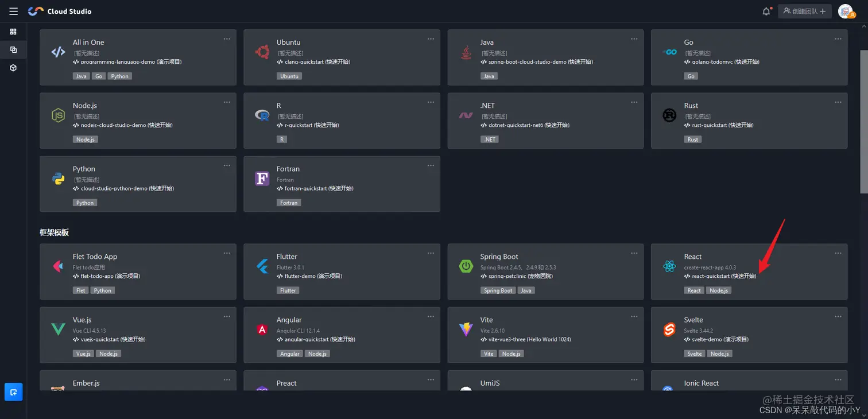Viewport: 868px width, 419px height.
Task: Click the UmiJS card title
Action: 490,383
